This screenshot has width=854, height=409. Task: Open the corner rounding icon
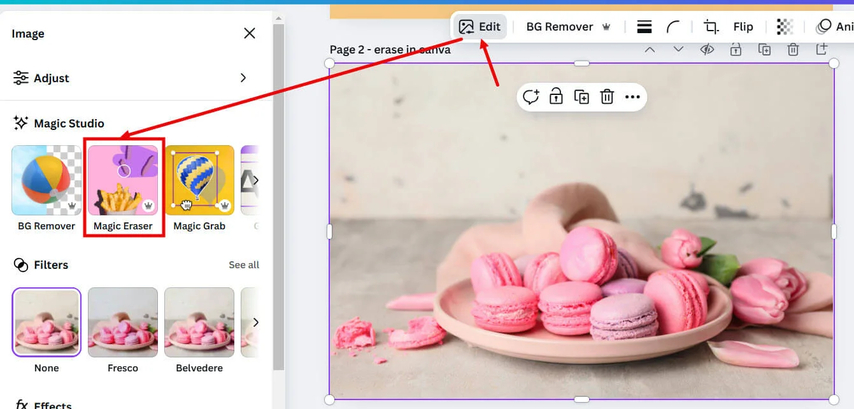(x=674, y=27)
